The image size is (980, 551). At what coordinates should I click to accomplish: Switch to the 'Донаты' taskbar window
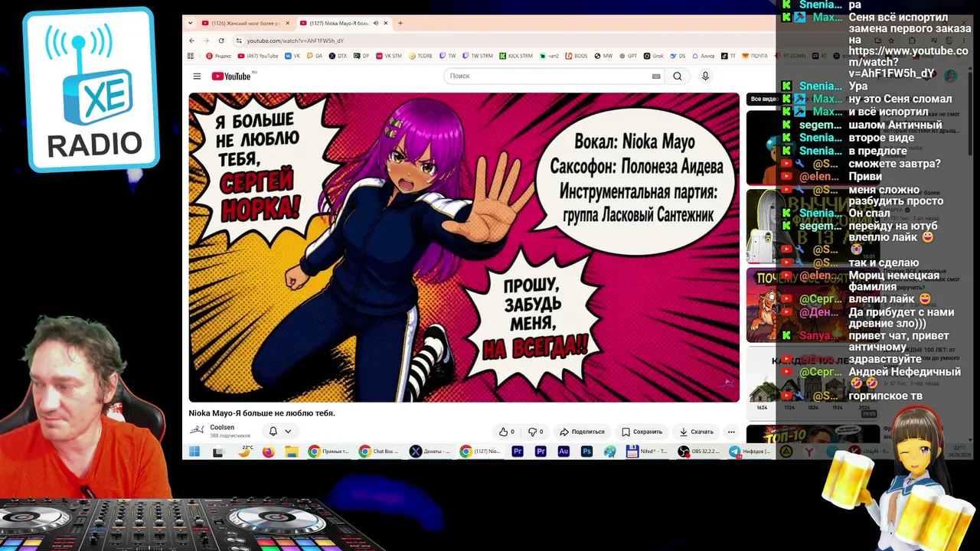click(x=430, y=452)
